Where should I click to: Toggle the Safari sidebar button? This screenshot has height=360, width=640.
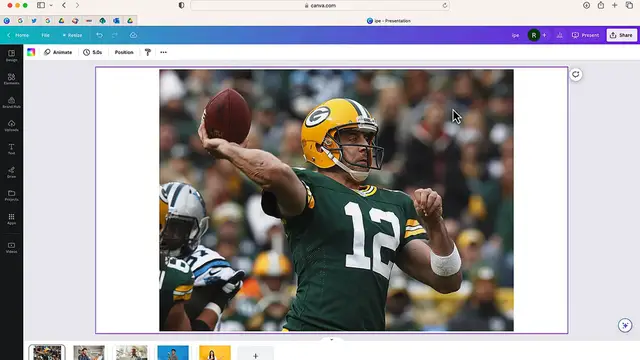pos(41,5)
